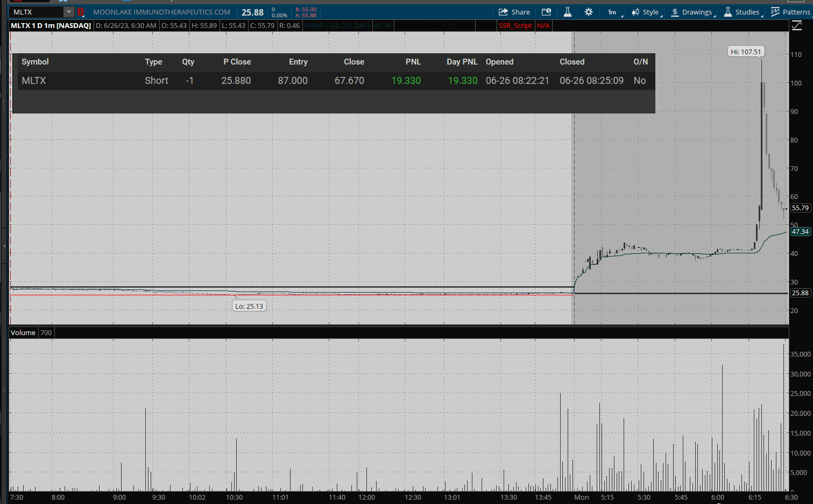The width and height of the screenshot is (813, 504).
Task: Click the SSR_Script study label
Action: 515,25
